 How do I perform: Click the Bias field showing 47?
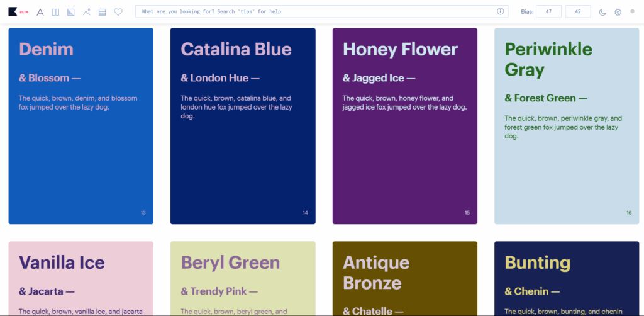coord(548,11)
